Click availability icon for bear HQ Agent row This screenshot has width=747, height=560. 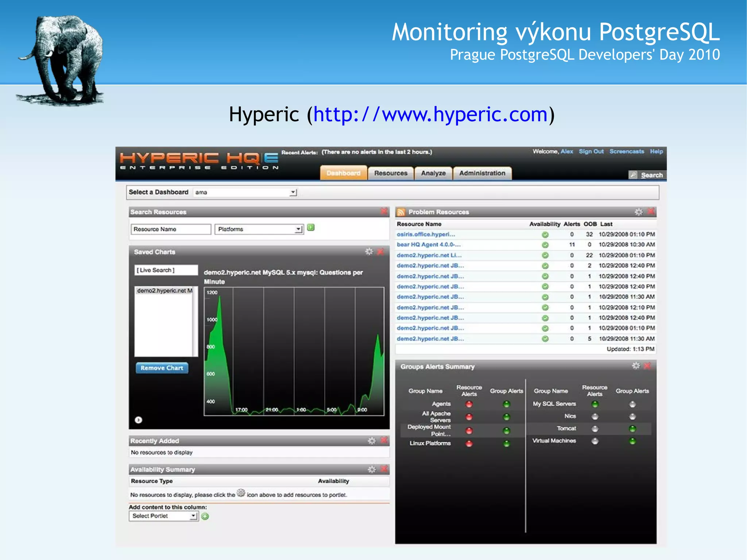click(x=545, y=245)
